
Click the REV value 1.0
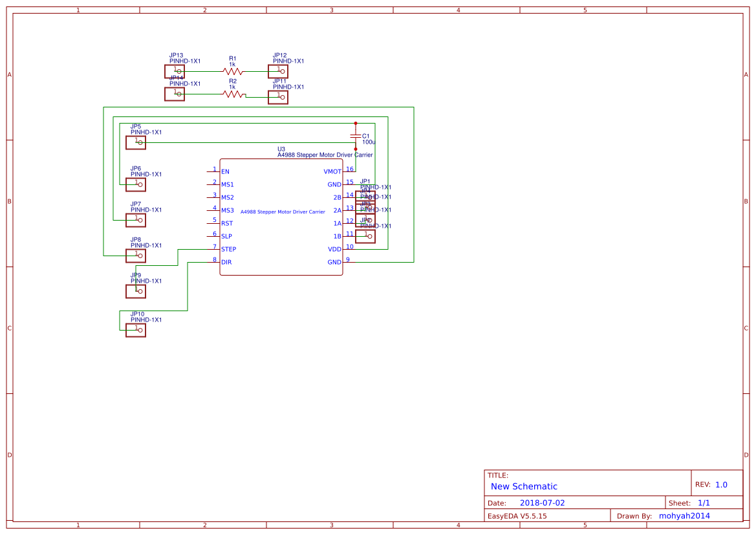721,485
